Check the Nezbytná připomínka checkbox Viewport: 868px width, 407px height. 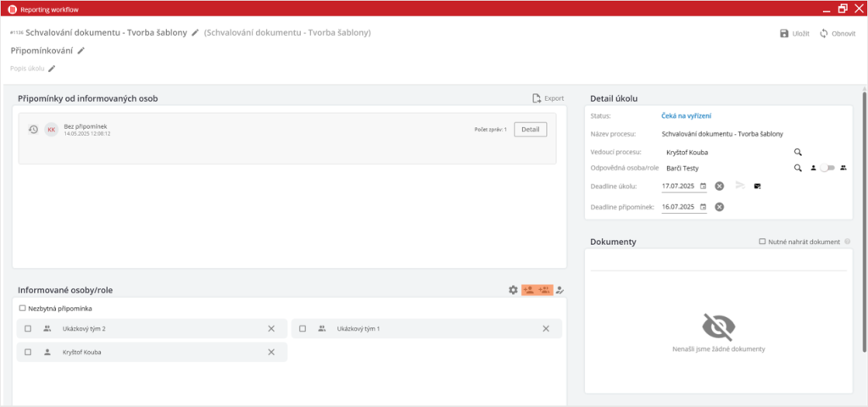[23, 309]
